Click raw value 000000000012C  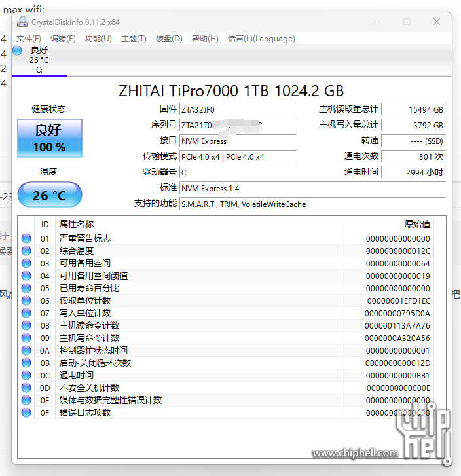click(x=398, y=251)
